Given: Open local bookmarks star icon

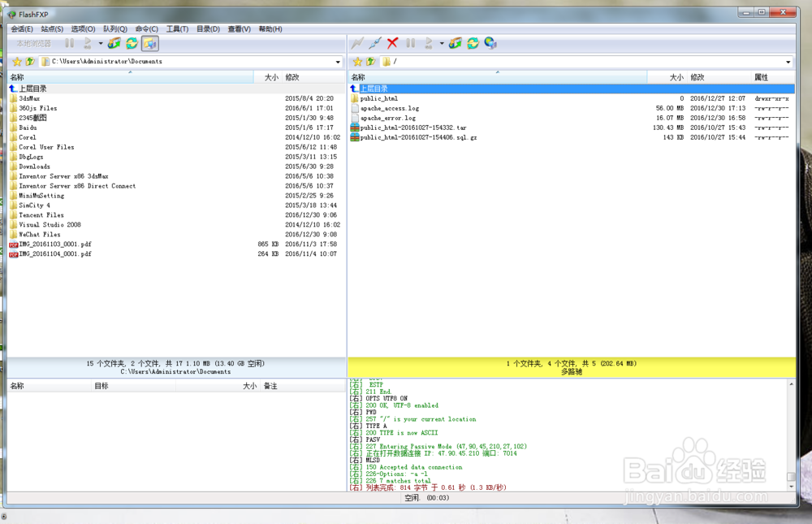Looking at the screenshot, I should pyautogui.click(x=17, y=62).
